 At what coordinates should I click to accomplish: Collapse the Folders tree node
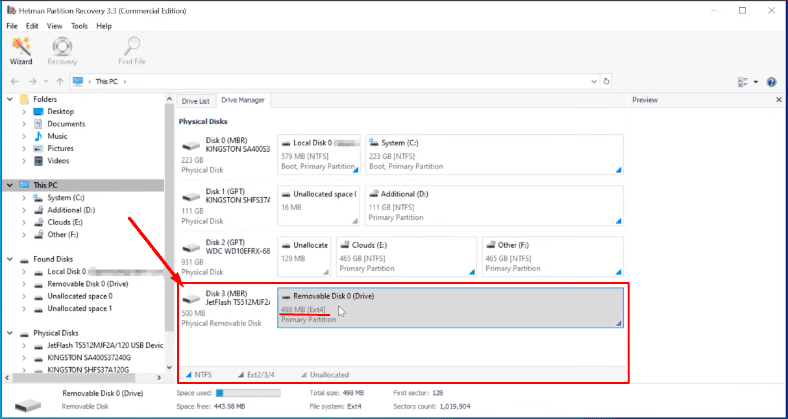pyautogui.click(x=10, y=99)
